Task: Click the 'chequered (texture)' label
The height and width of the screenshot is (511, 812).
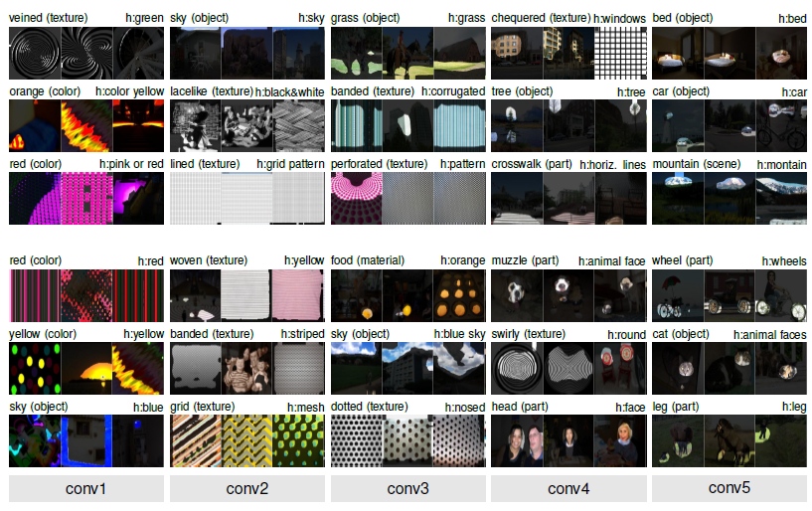Action: point(541,18)
